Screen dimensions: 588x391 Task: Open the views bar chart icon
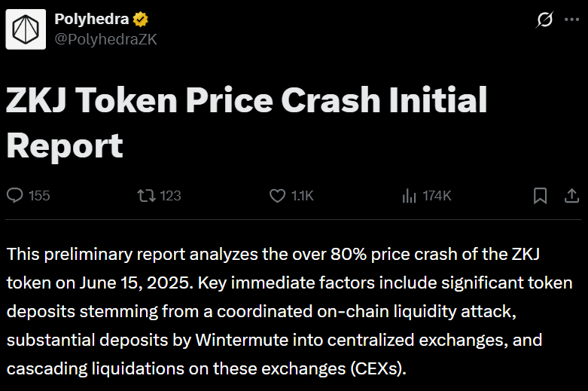[x=409, y=196]
